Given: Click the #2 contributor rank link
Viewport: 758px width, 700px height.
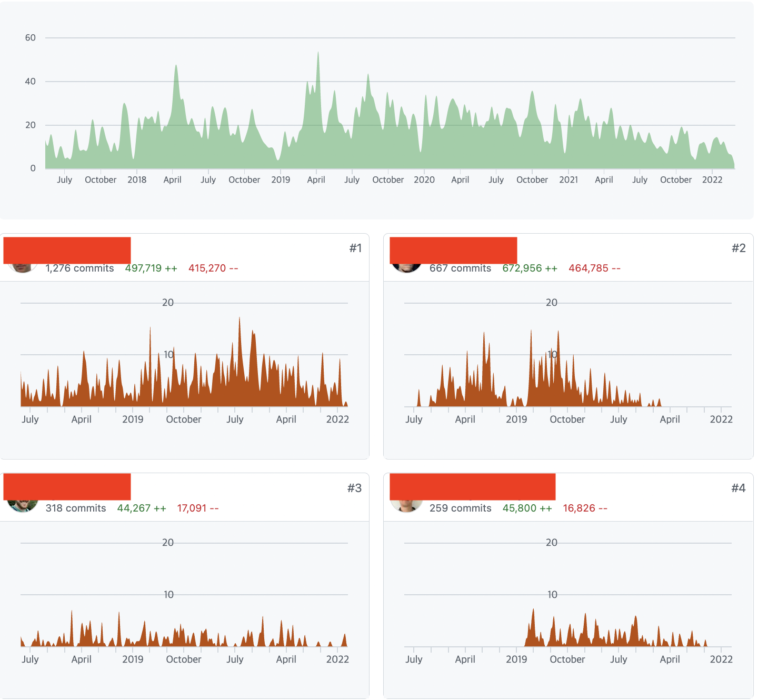Looking at the screenshot, I should (739, 248).
